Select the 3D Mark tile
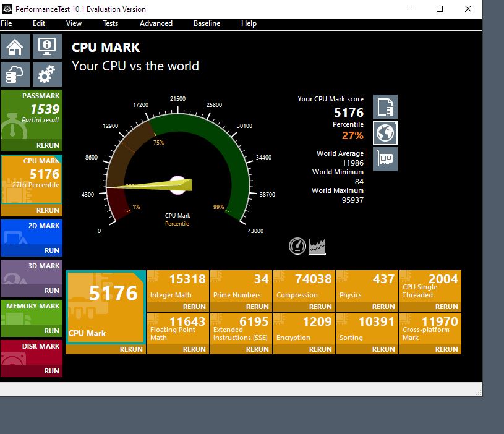 pos(32,272)
